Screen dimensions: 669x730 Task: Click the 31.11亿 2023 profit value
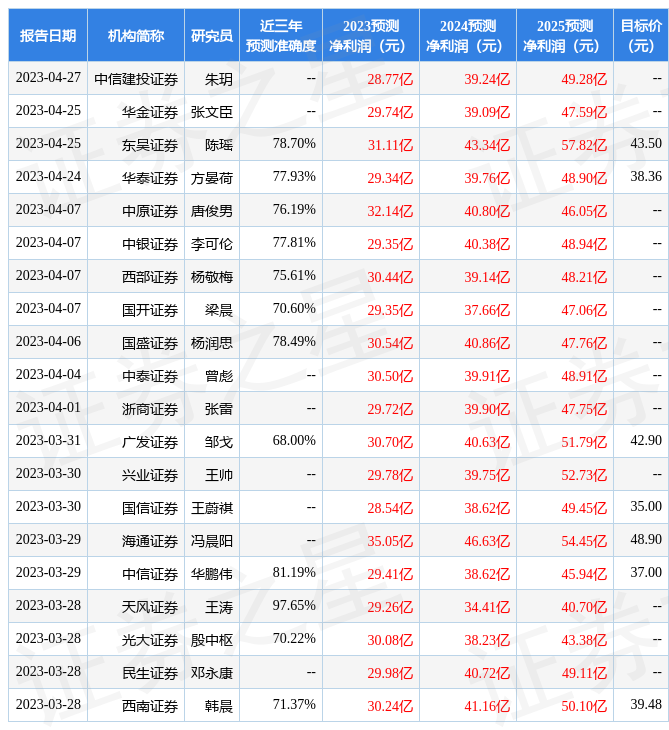pos(390,145)
